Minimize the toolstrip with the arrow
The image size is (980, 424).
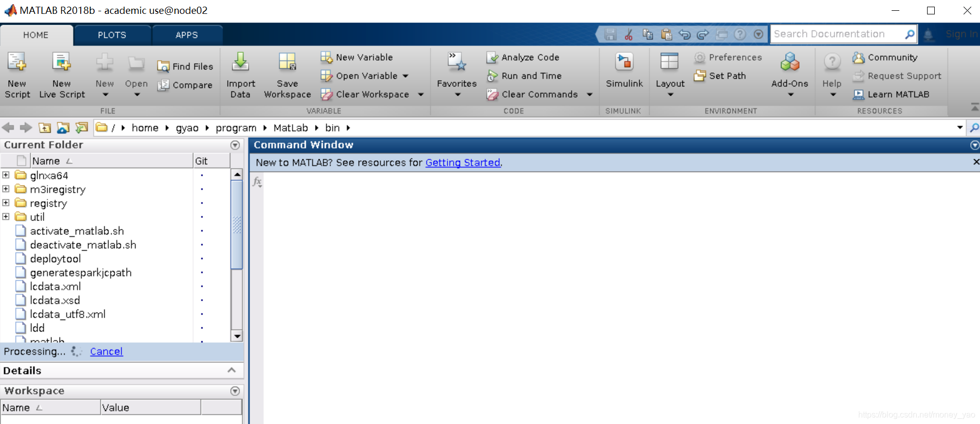point(974,107)
